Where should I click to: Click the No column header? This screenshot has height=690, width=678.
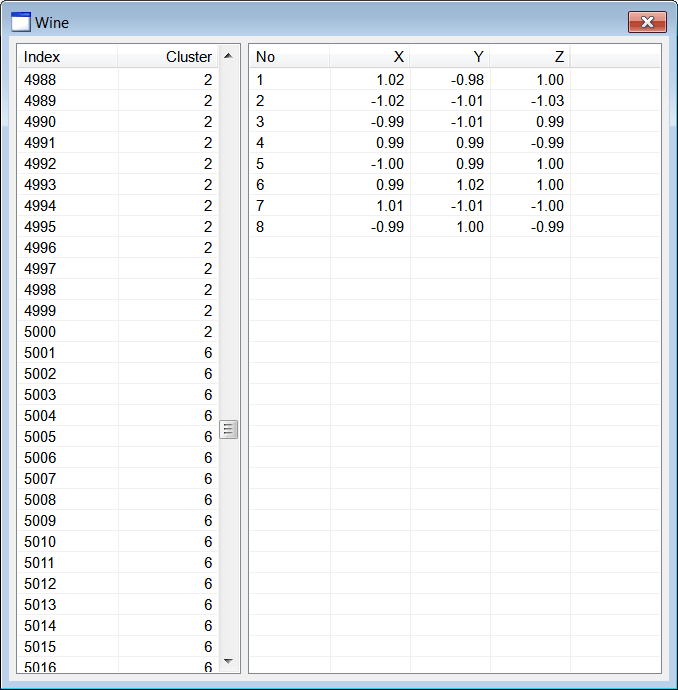[x=290, y=57]
